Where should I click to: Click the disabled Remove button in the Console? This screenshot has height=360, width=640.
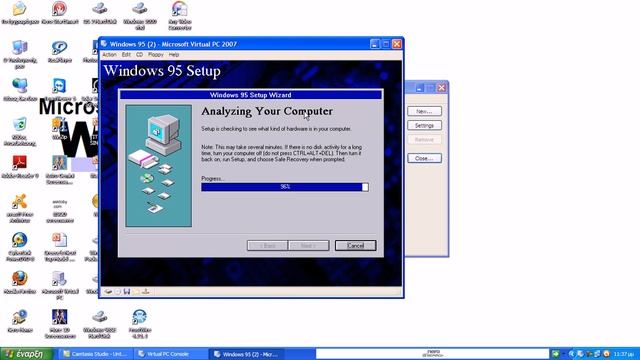pos(424,140)
